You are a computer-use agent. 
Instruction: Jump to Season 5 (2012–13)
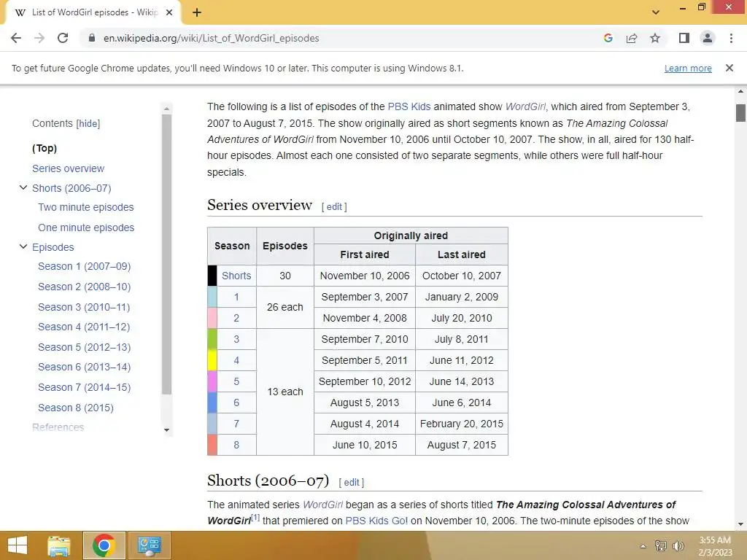pyautogui.click(x=85, y=347)
